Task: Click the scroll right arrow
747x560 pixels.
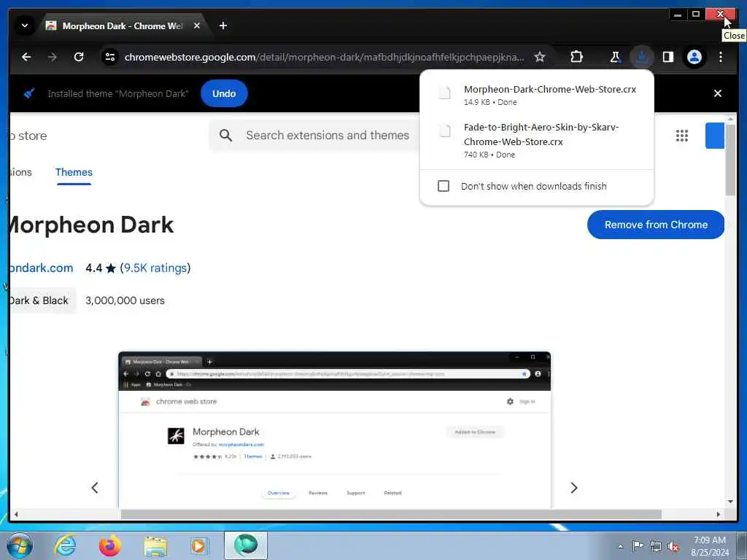Action: point(719,514)
